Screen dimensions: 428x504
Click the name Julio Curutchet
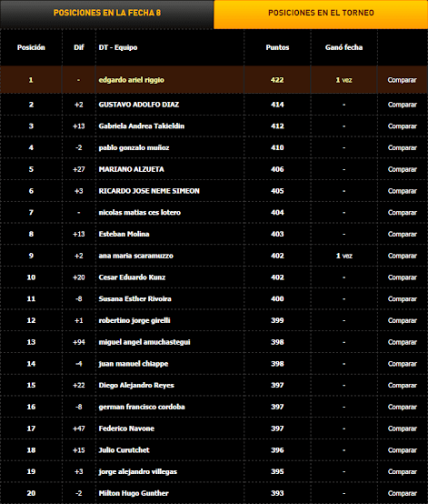pyautogui.click(x=124, y=449)
